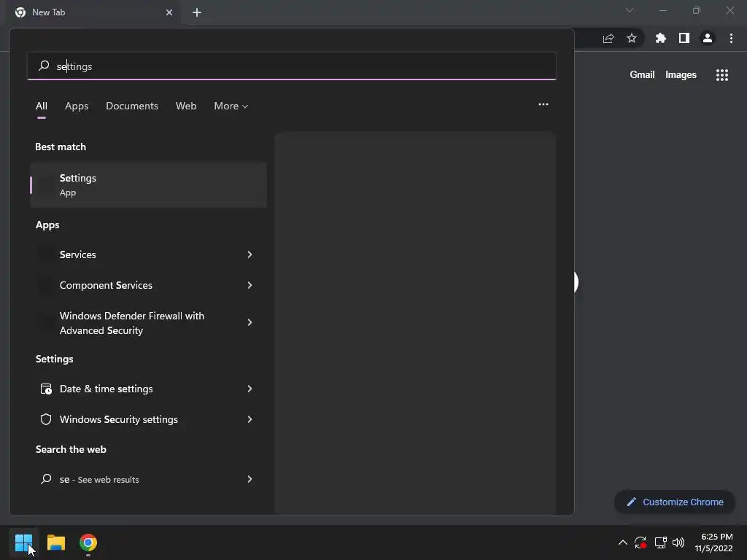Open the Images link
The height and width of the screenshot is (560, 747).
681,75
